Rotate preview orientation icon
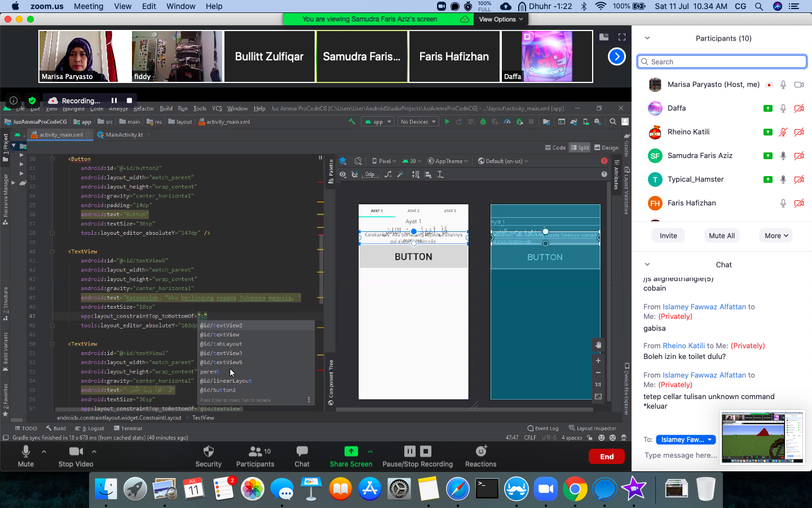The width and height of the screenshot is (812, 508). pos(358,161)
